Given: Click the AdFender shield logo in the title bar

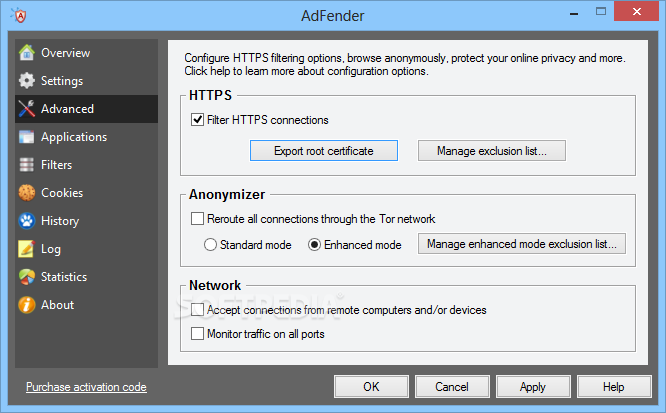Looking at the screenshot, I should (x=20, y=15).
